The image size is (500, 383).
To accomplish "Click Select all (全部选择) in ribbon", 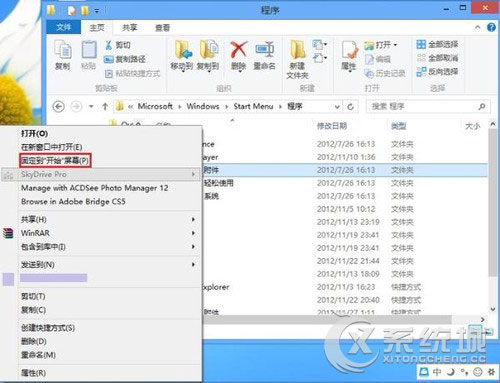I will [x=438, y=44].
